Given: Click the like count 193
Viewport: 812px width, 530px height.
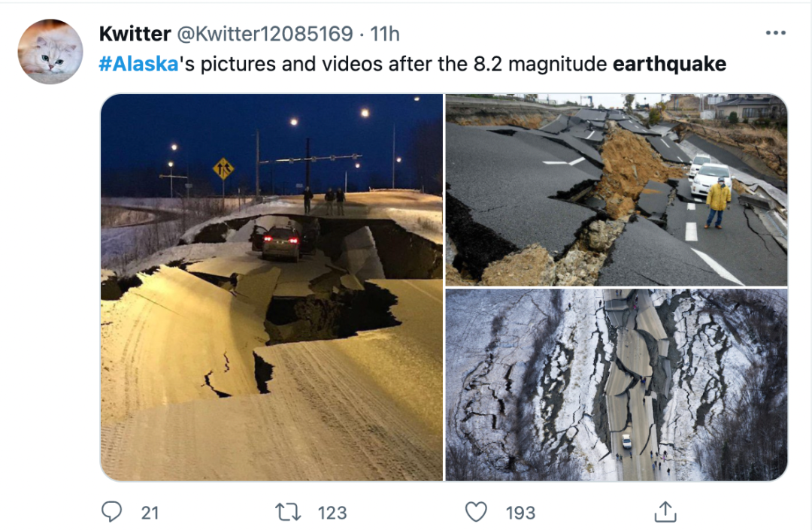Looking at the screenshot, I should click(x=520, y=513).
